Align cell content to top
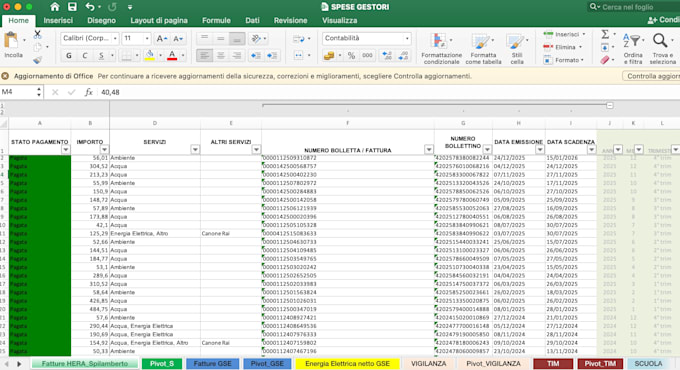 coord(204,39)
